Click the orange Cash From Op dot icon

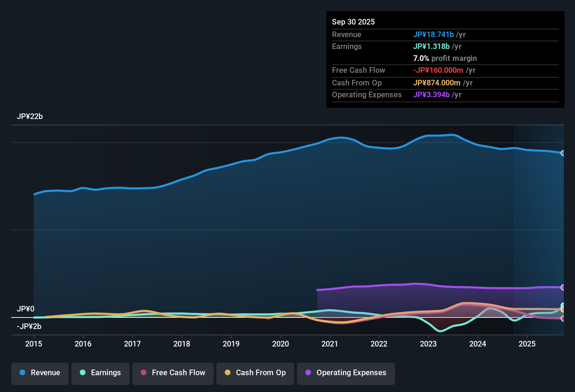228,373
